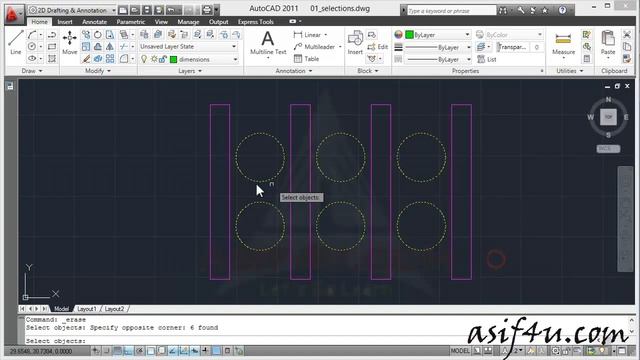
Task: Click the New drawing icon
Action: [122, 10]
